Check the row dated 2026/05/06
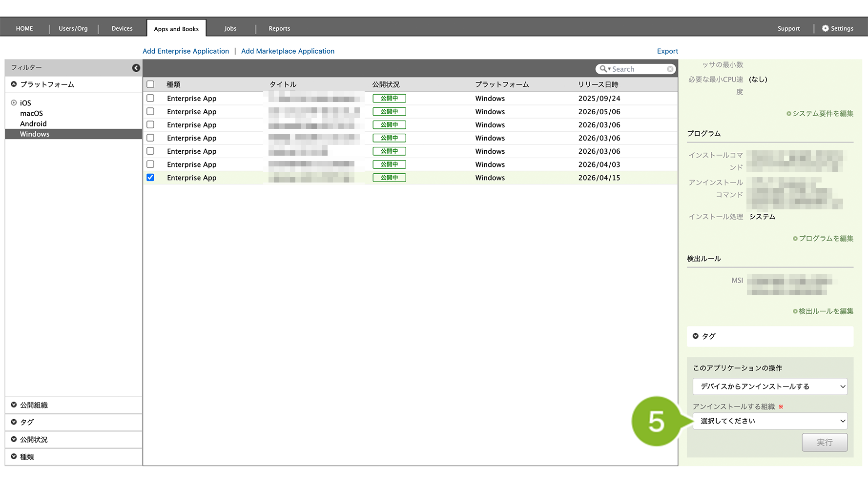Image resolution: width=868 pixels, height=488 pixels. pos(150,111)
